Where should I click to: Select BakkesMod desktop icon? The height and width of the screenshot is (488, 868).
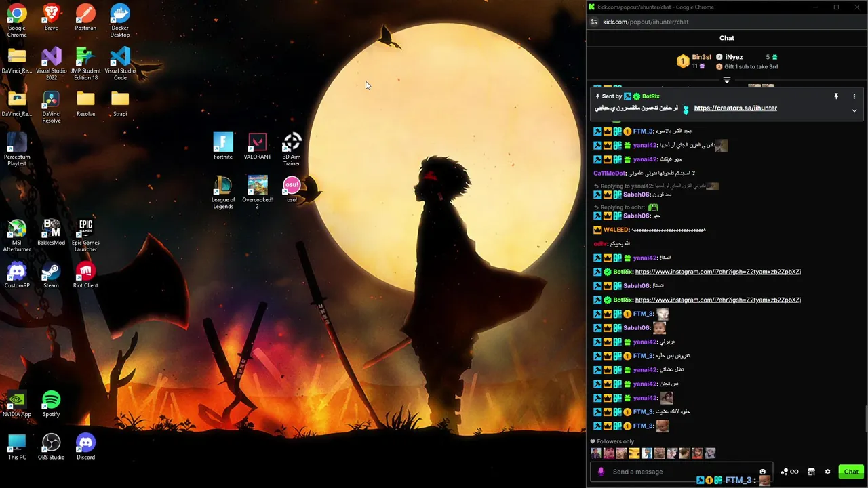click(x=52, y=232)
